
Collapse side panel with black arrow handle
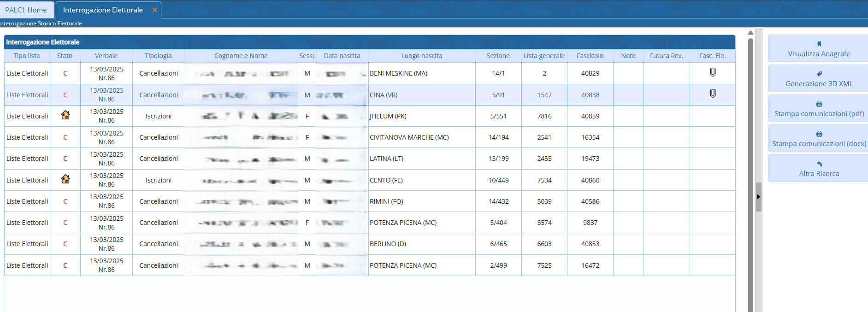coord(758,197)
